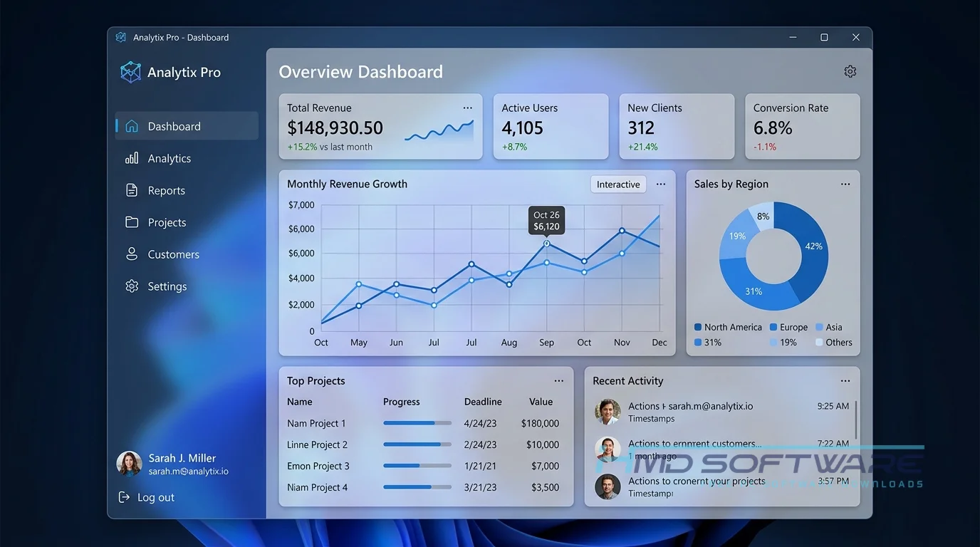This screenshot has width=980, height=547.
Task: Click the sidebar Settings gear icon
Action: [132, 286]
